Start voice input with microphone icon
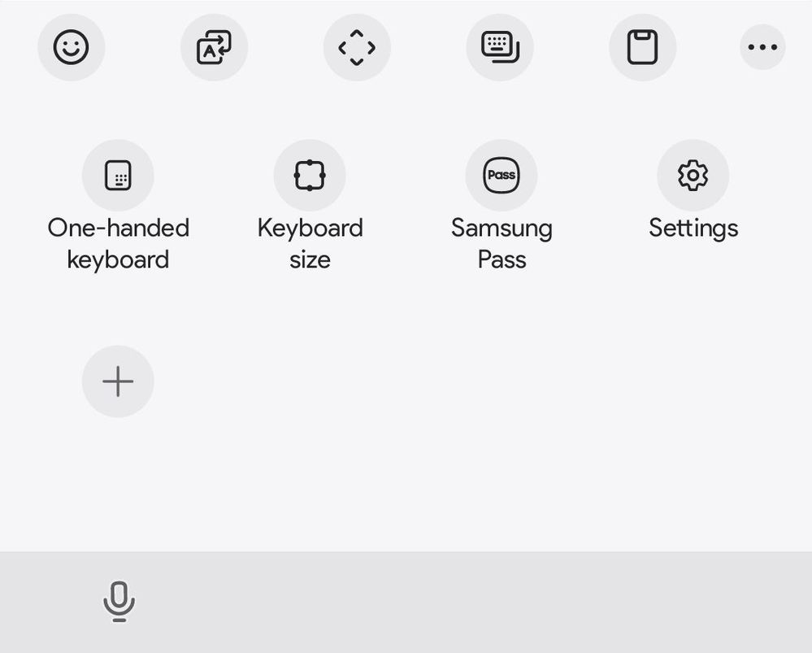This screenshot has height=653, width=812. (x=119, y=601)
